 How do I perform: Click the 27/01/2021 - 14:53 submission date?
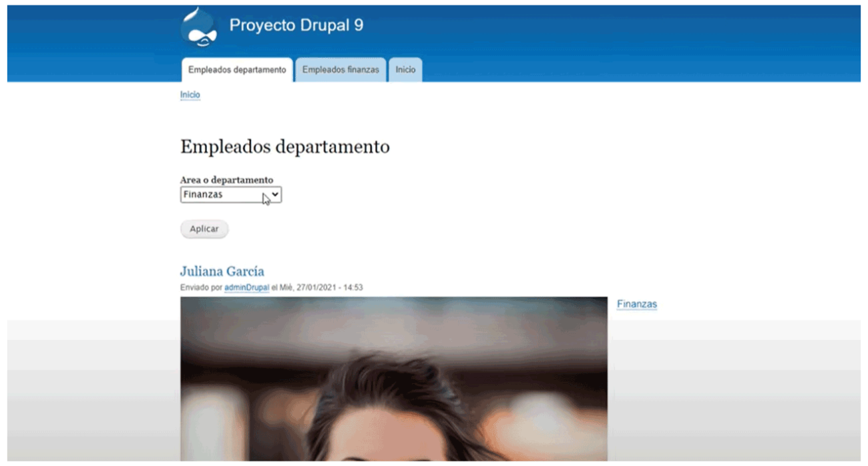coord(331,287)
